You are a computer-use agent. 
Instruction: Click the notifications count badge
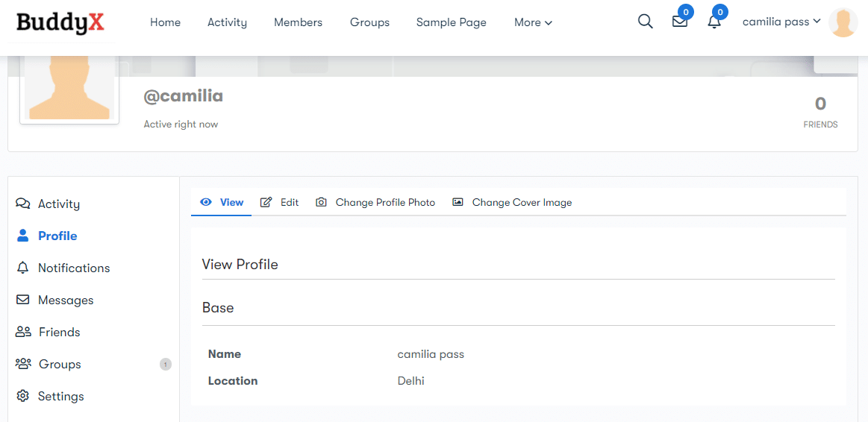720,12
